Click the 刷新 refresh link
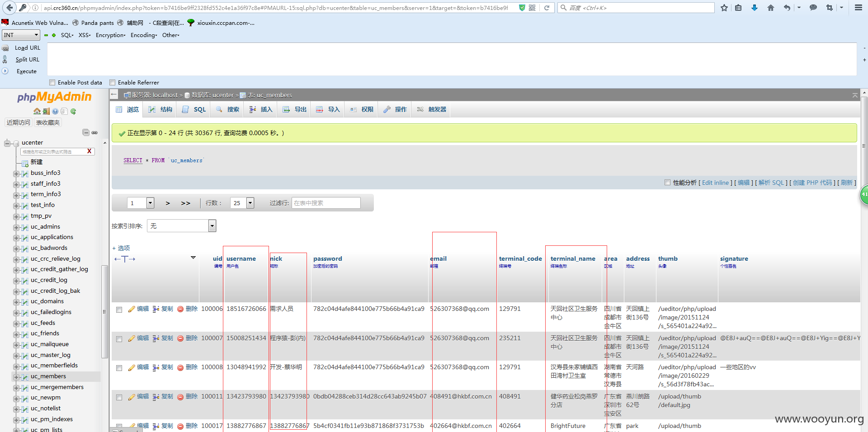 847,183
